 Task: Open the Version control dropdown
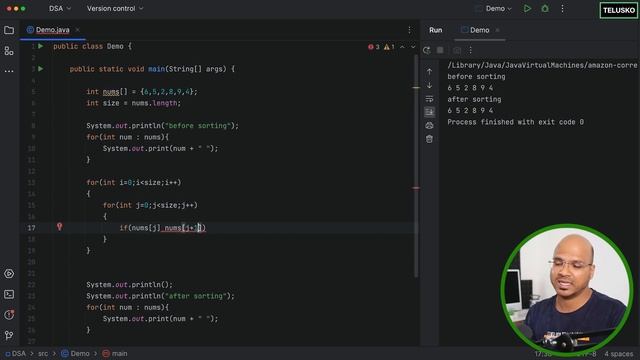click(115, 9)
